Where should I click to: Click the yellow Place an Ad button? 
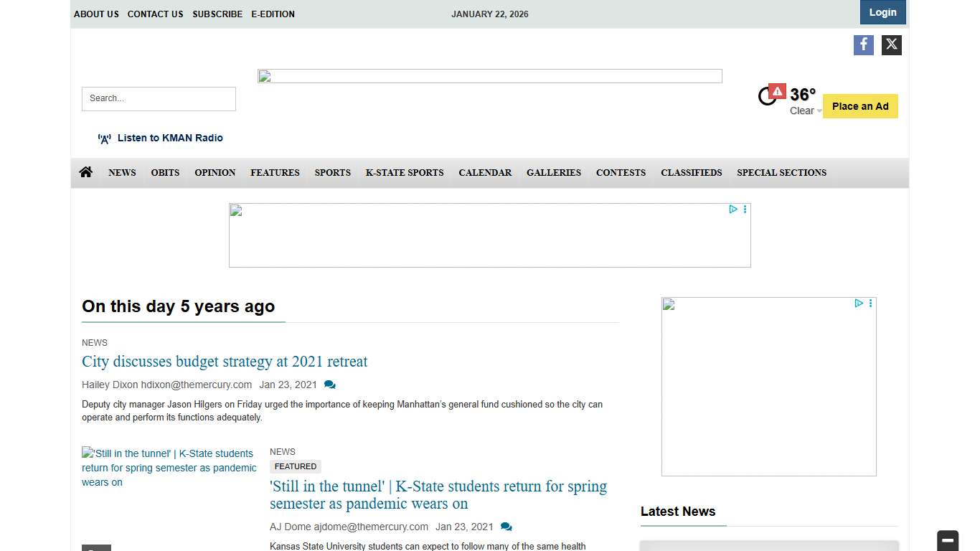(859, 106)
